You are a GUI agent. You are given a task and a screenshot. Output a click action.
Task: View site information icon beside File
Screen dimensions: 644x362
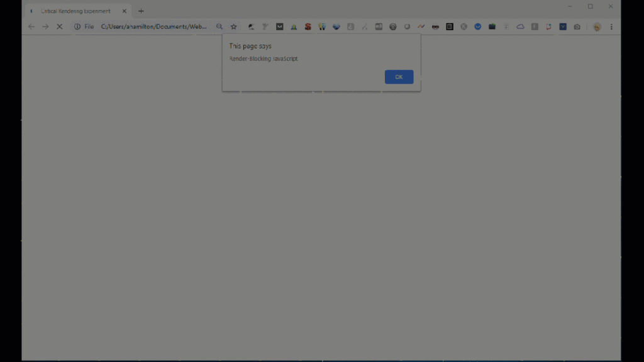pos(77,27)
